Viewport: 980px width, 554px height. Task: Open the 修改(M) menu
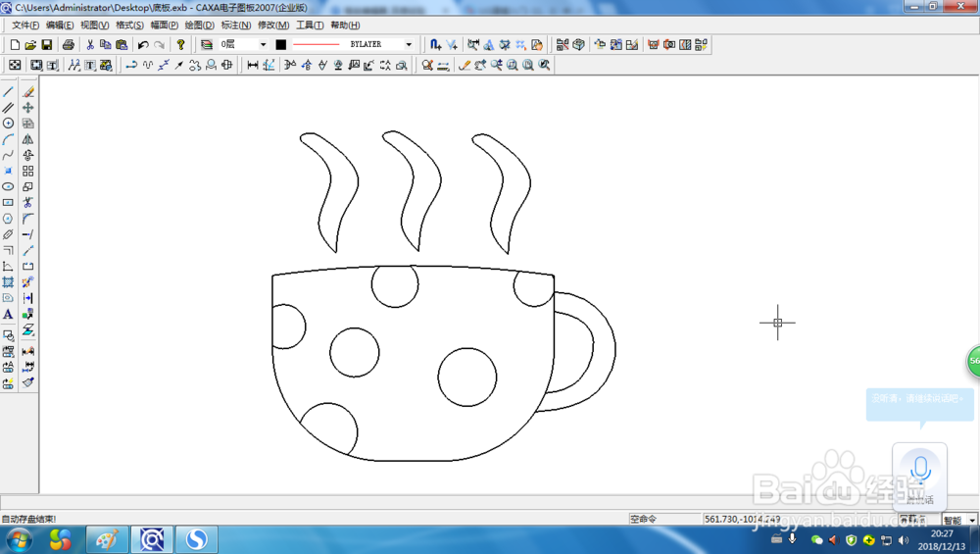pos(273,25)
